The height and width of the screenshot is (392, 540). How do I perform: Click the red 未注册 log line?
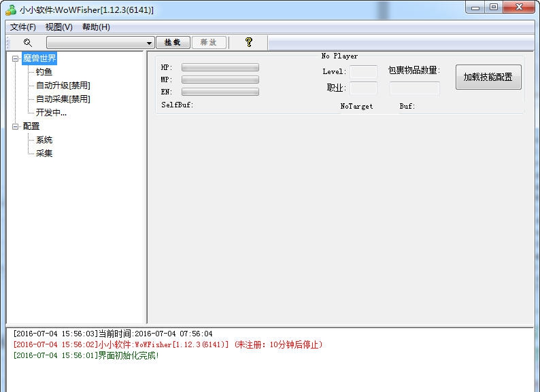point(168,344)
